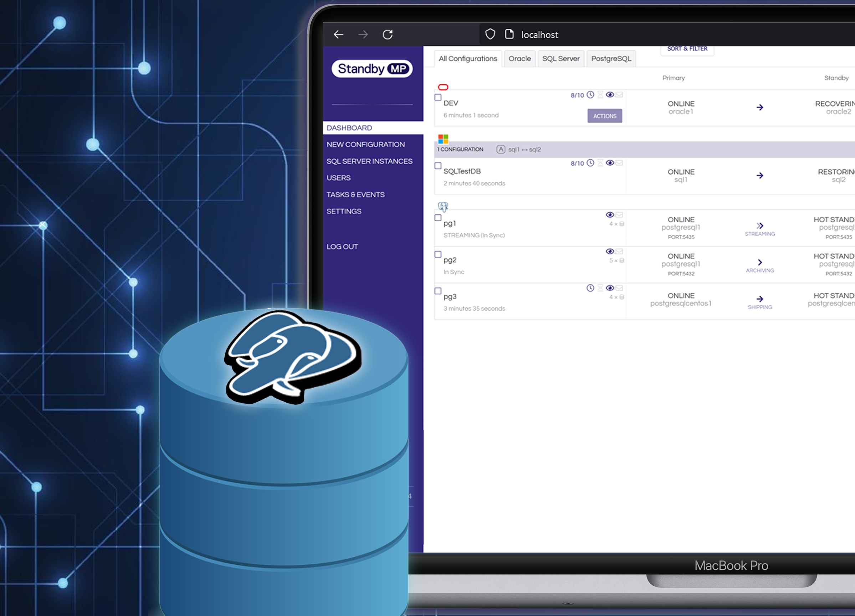Click the Microsoft logo above SQLTestDB

[x=443, y=139]
